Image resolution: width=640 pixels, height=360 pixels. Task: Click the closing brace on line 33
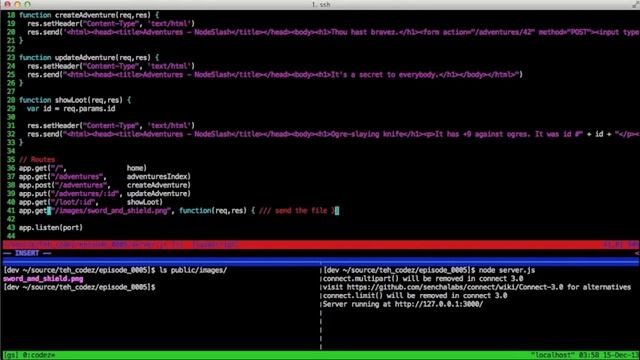pyautogui.click(x=21, y=143)
